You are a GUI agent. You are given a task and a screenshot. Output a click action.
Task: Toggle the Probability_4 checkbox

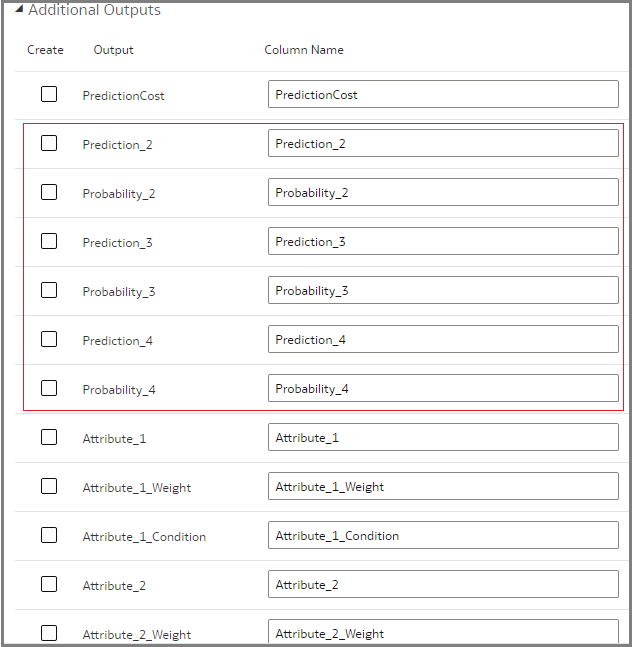pos(49,388)
